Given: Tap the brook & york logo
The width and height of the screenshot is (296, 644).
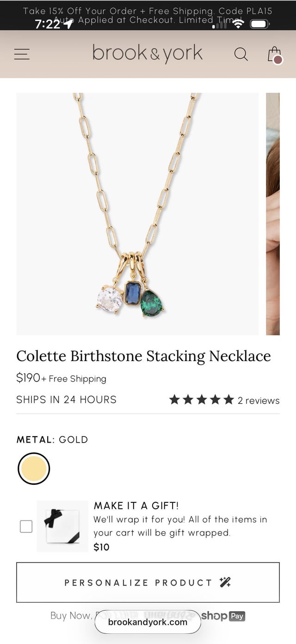Looking at the screenshot, I should pos(148,54).
